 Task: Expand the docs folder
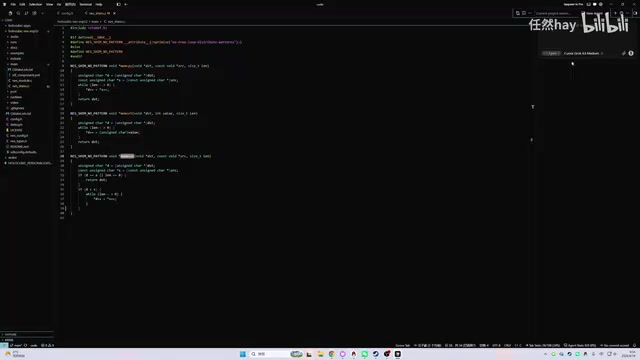pos(14,48)
